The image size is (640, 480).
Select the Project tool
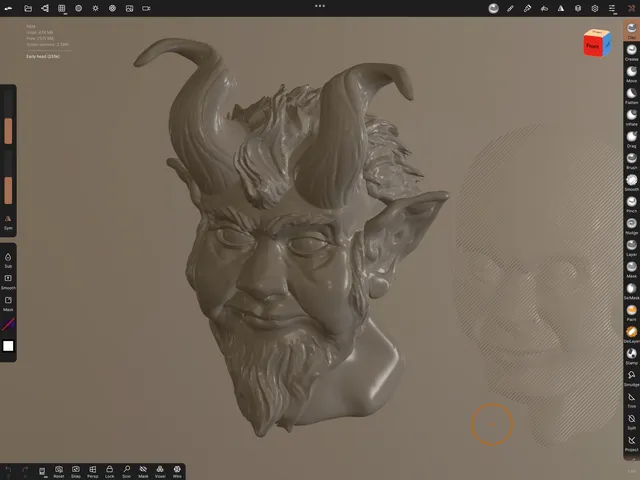pyautogui.click(x=631, y=442)
